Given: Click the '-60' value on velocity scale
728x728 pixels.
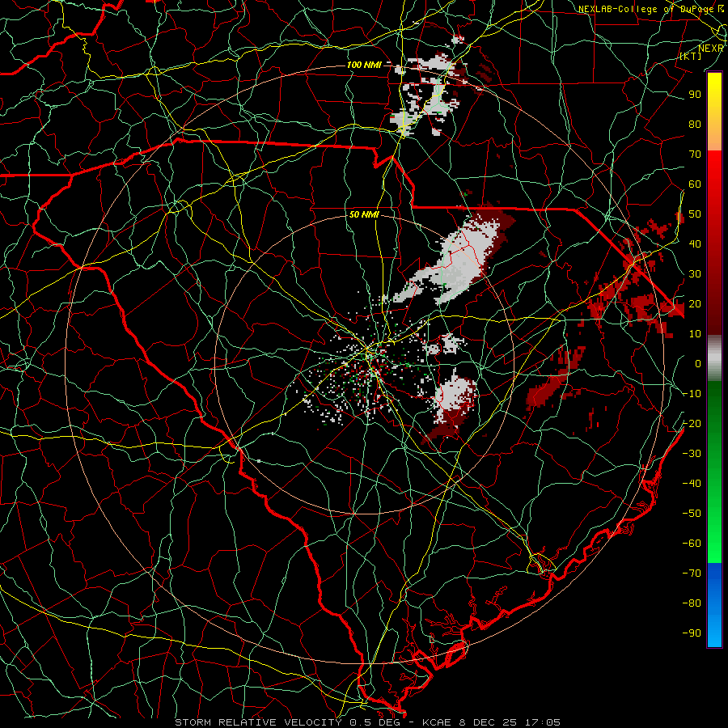Looking at the screenshot, I should (692, 544).
